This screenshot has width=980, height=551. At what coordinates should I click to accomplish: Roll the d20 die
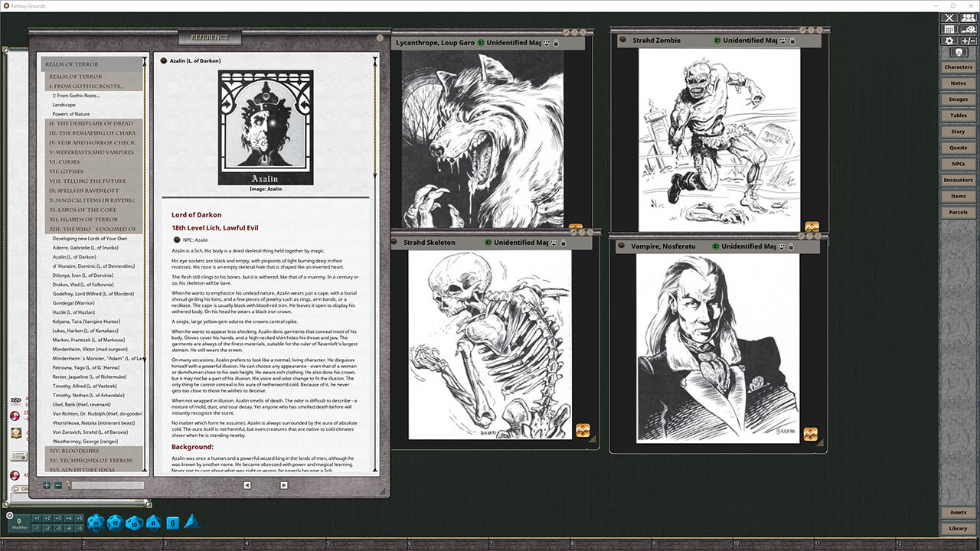click(x=96, y=523)
